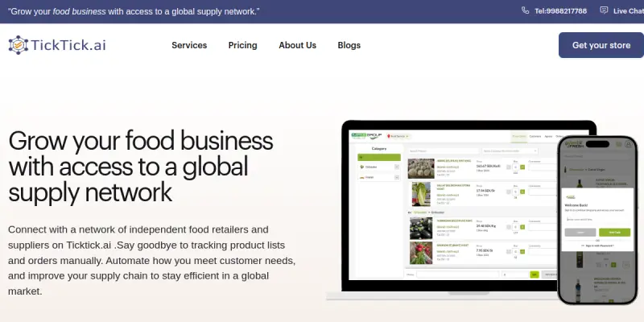The image size is (644, 322).
Task: Click the "Connect with a network" paragraph
Action: click(151, 260)
